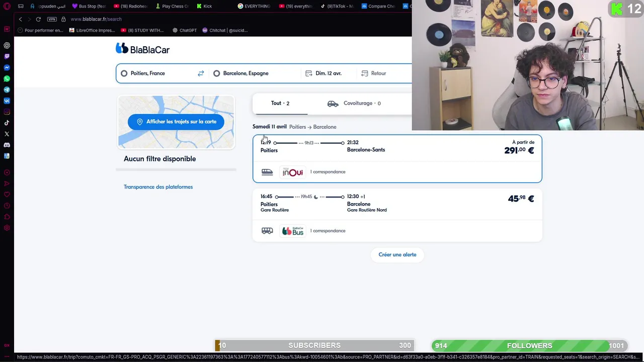Switch to the (9) TikTok browser tab
Screen dimensions: 644x362
337,6
